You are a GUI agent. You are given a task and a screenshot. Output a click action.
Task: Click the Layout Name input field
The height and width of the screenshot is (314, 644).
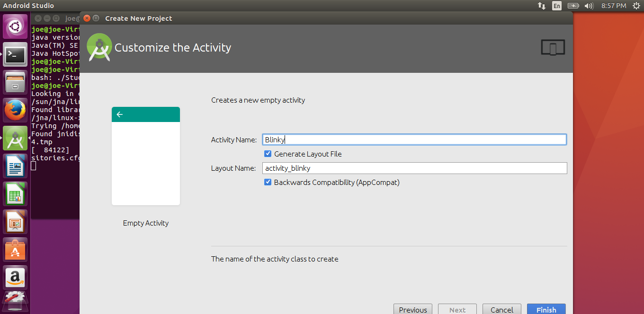tap(414, 168)
